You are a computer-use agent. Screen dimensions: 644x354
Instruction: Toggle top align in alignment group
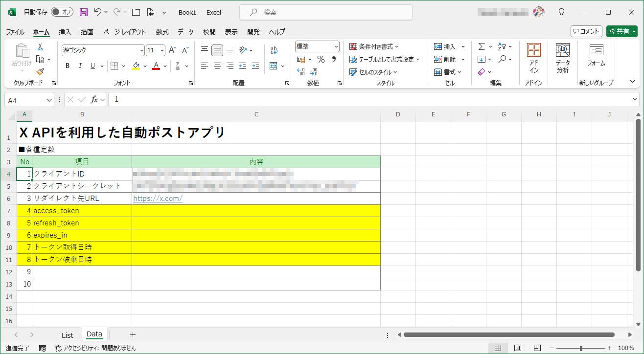(205, 50)
